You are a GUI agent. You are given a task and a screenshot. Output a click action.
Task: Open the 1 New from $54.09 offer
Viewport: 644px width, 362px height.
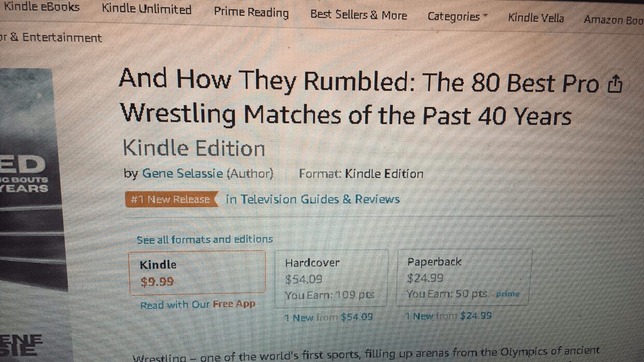tap(329, 317)
